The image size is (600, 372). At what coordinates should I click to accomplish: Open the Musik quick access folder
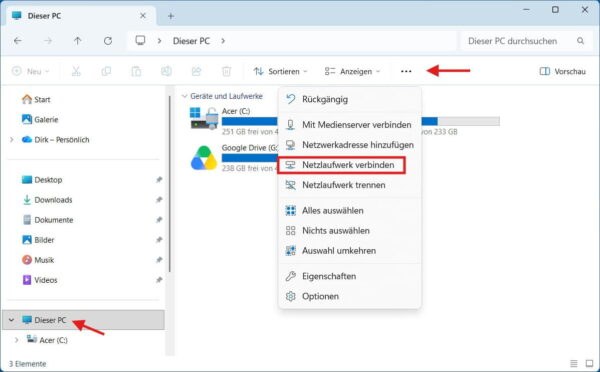[x=38, y=260]
